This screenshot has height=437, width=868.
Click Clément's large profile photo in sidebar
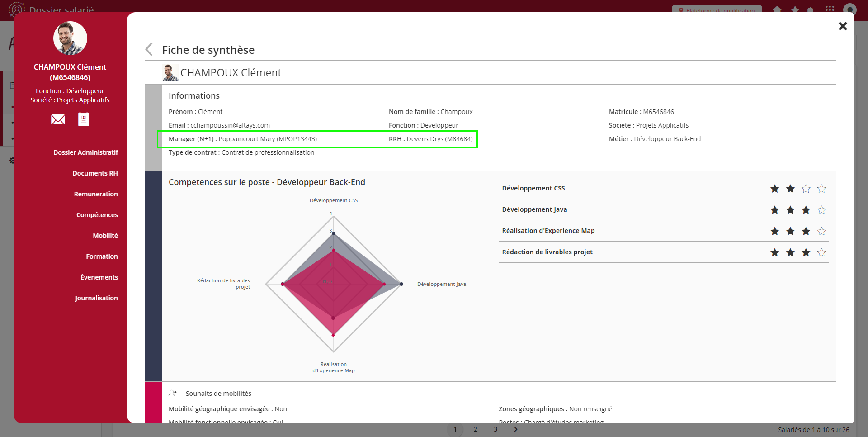click(x=70, y=38)
